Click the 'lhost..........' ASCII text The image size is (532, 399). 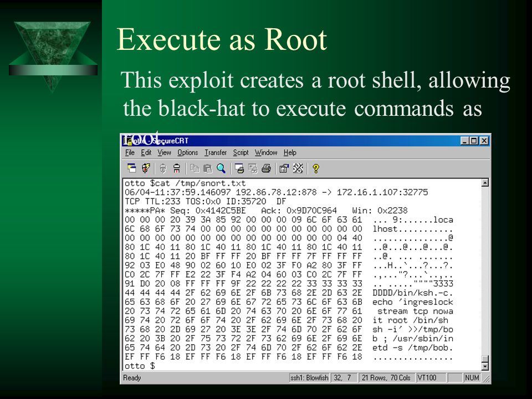pyautogui.click(x=412, y=229)
